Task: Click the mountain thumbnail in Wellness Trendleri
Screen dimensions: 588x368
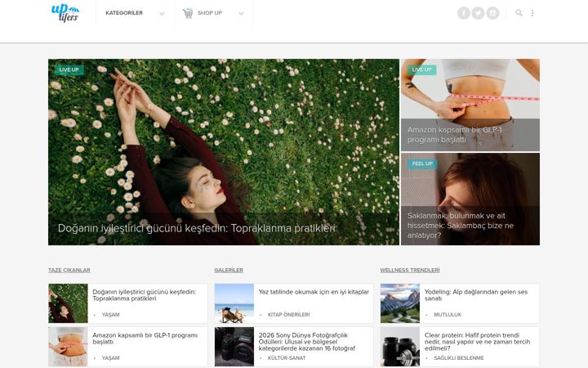Action: 400,303
